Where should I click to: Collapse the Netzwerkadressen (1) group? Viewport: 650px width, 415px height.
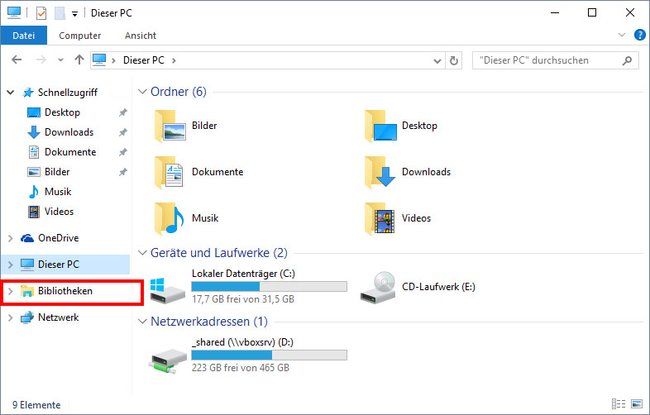tap(142, 322)
